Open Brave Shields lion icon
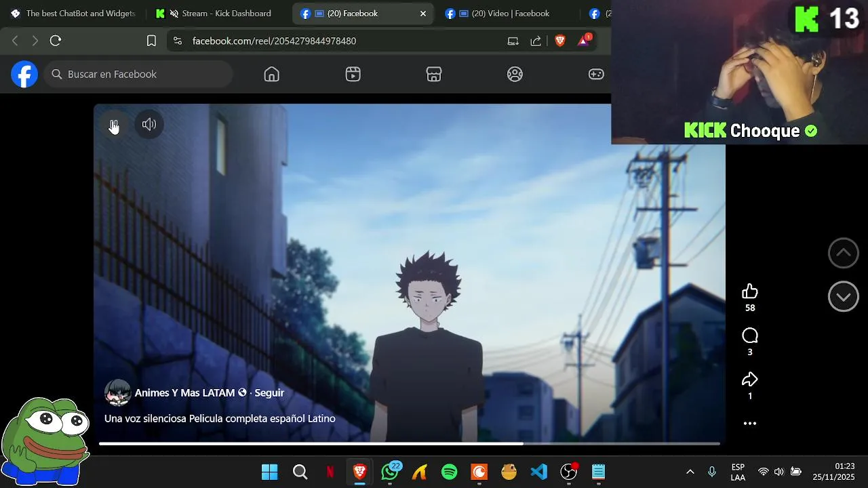868x488 pixels. pyautogui.click(x=560, y=41)
